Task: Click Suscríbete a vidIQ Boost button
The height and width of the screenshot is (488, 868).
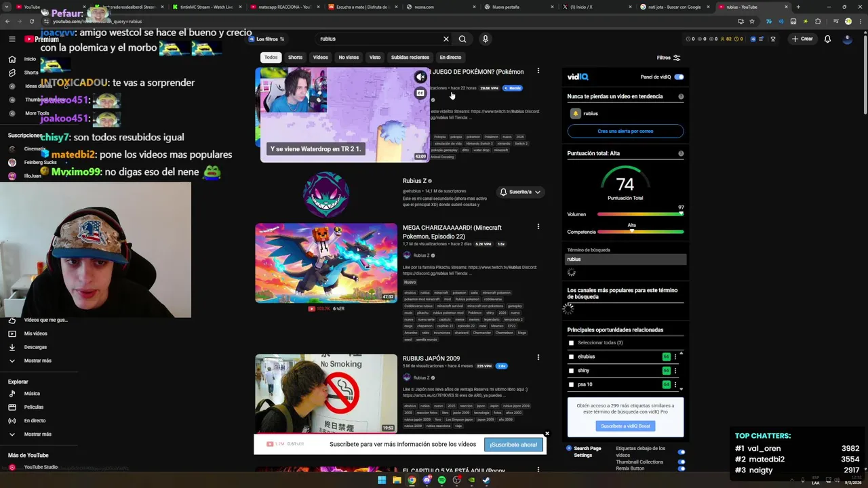Action: pos(625,426)
